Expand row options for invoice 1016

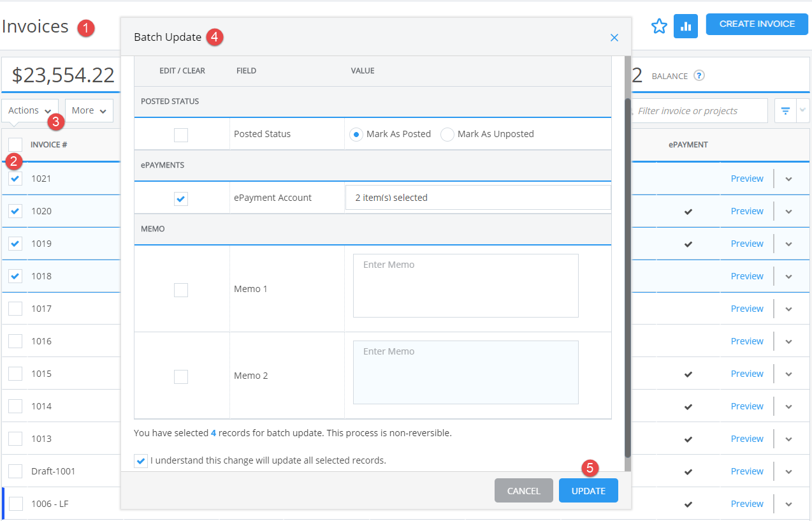pyautogui.click(x=788, y=341)
